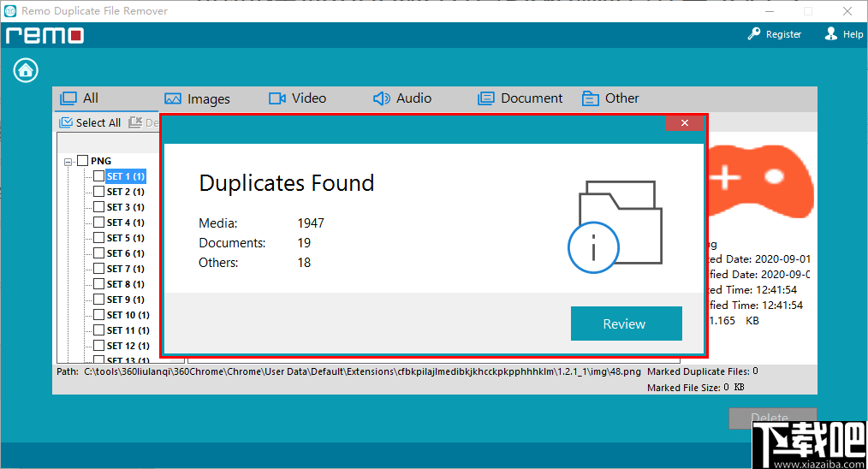868x469 pixels.
Task: Click the Register link
Action: [x=783, y=34]
